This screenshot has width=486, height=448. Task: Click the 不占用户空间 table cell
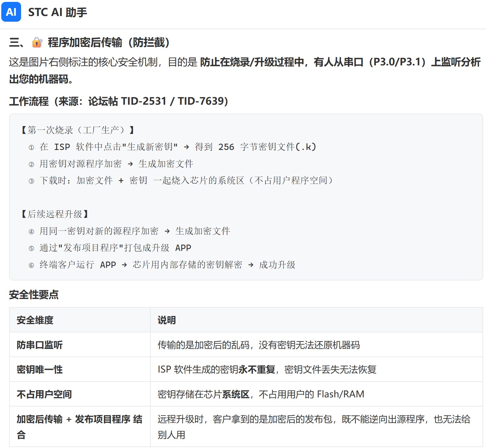click(x=80, y=394)
